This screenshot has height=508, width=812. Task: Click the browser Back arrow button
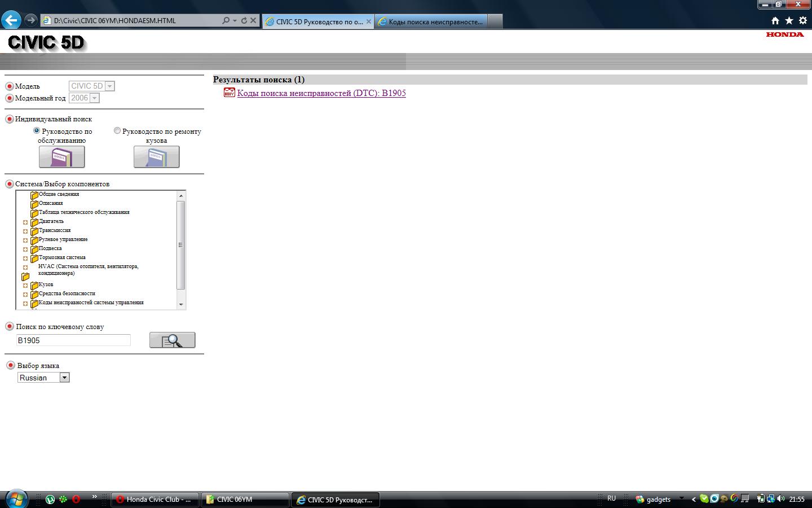coord(11,20)
